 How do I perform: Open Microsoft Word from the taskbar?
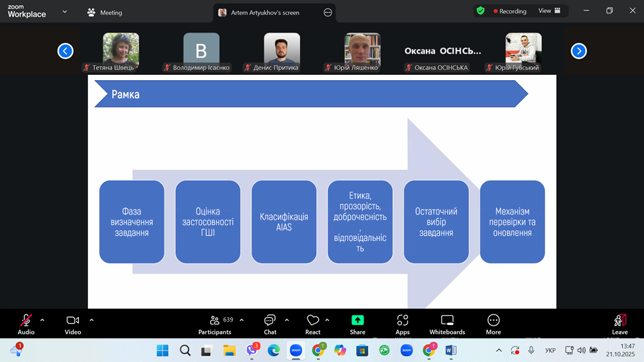[x=451, y=350]
